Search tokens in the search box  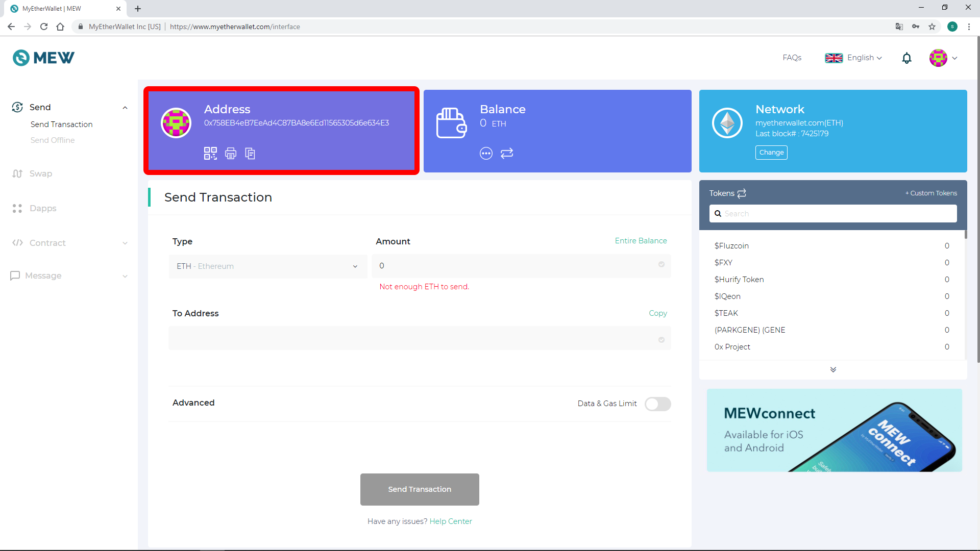[833, 214]
